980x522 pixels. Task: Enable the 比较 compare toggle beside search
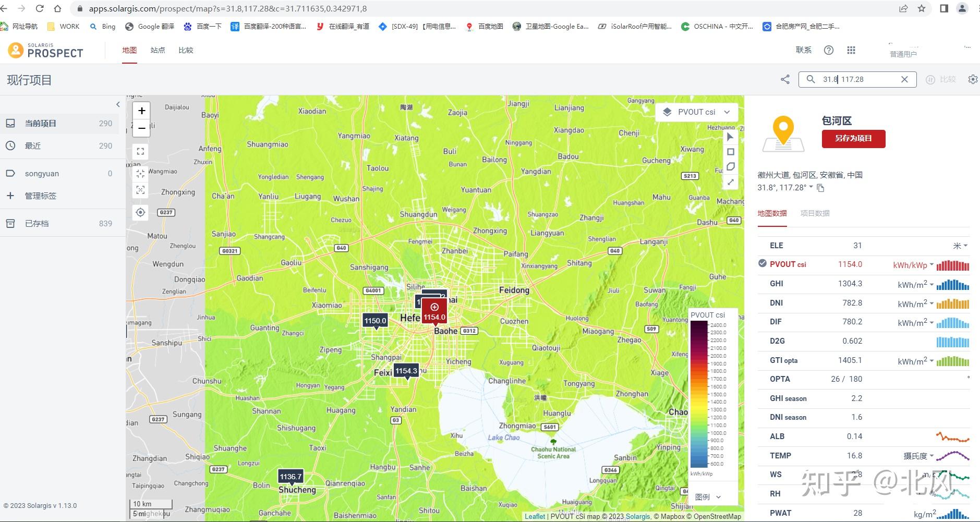click(x=942, y=79)
